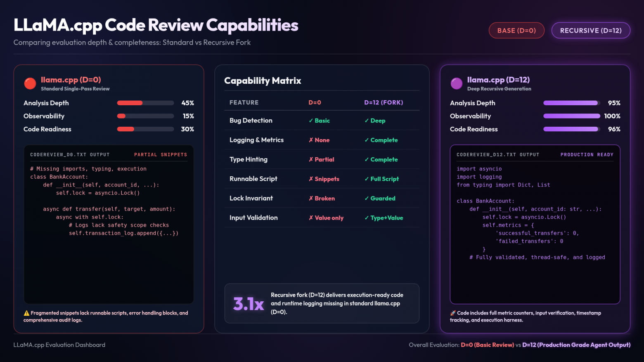This screenshot has width=644, height=362.
Task: Click the 'self.metrics = {' code line
Action: tap(508, 225)
